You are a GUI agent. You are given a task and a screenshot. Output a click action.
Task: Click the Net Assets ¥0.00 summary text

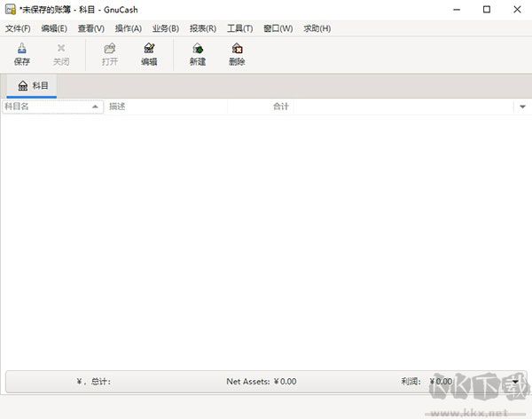coord(262,382)
